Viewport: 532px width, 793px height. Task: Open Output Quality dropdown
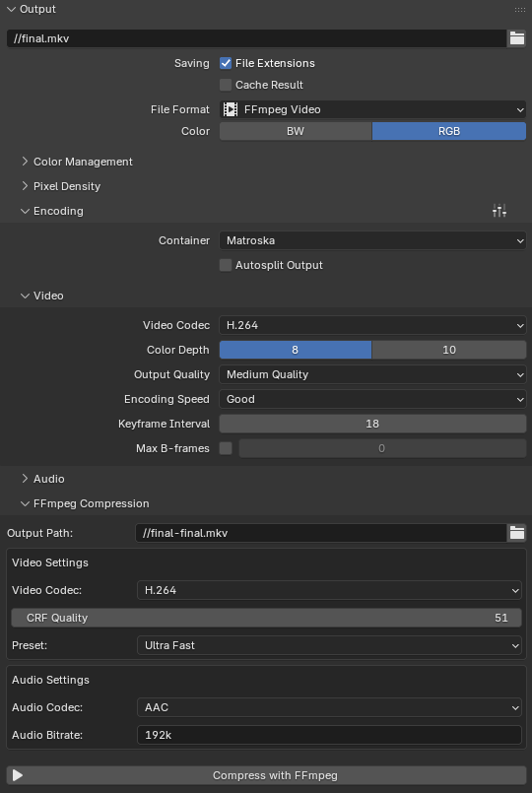tap(372, 374)
